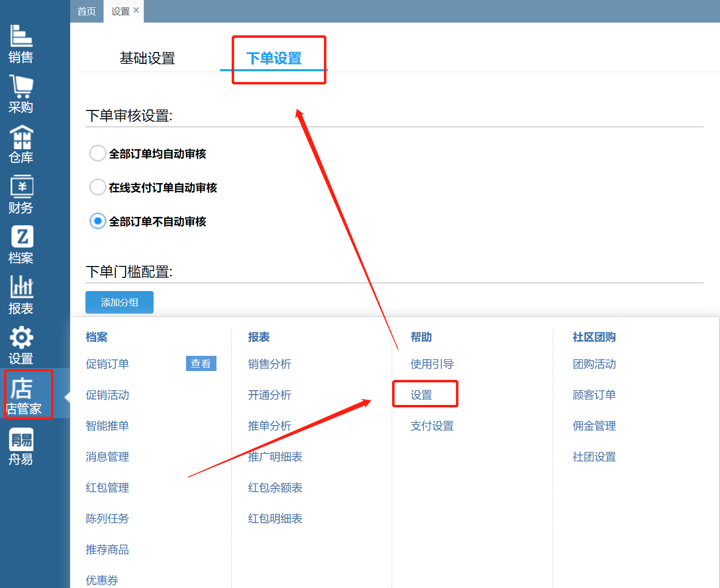Close the 设置 tab with the X
The image size is (720, 588).
[x=136, y=10]
